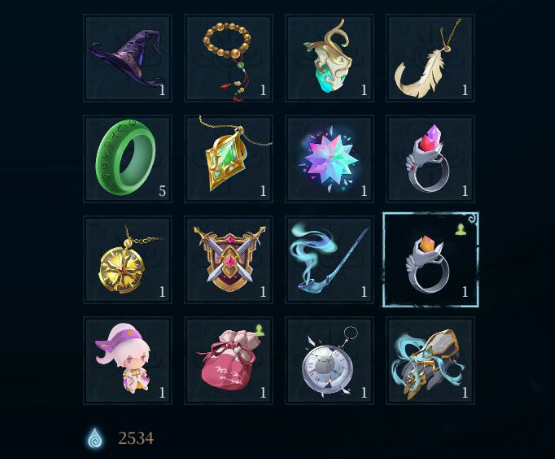Click the teal crystal with gold ornament
This screenshot has width=555, height=459.
click(x=329, y=58)
